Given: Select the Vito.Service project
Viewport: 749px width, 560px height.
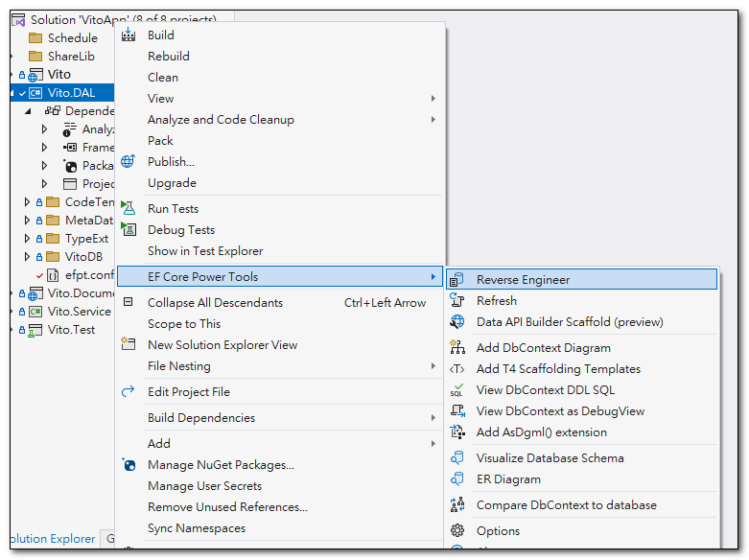Looking at the screenshot, I should pyautogui.click(x=80, y=312).
